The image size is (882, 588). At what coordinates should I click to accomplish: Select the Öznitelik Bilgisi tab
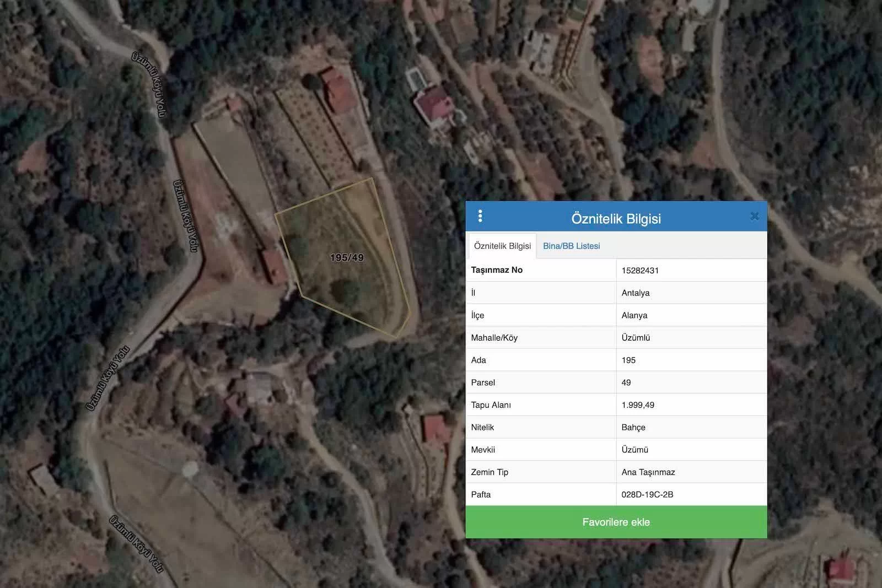[502, 246]
